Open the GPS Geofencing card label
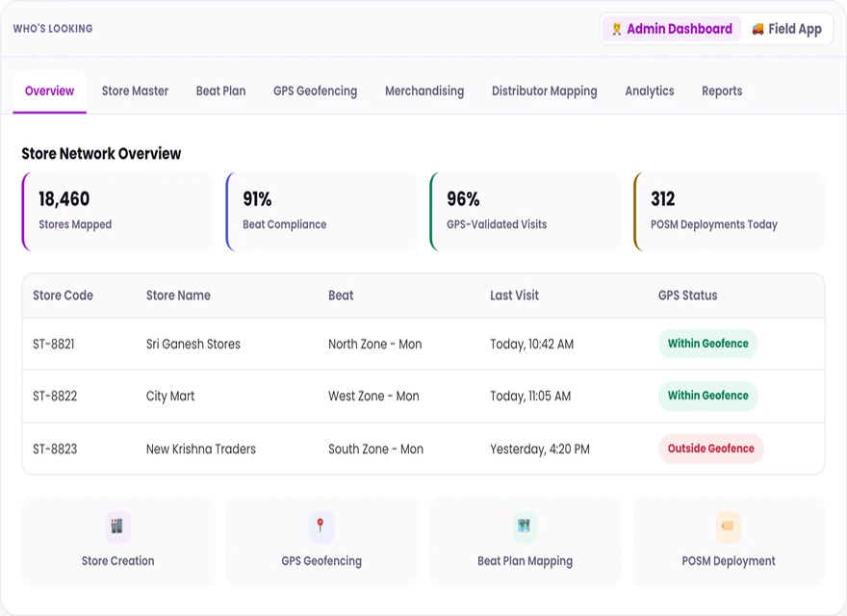Image resolution: width=847 pixels, height=616 pixels. [321, 561]
